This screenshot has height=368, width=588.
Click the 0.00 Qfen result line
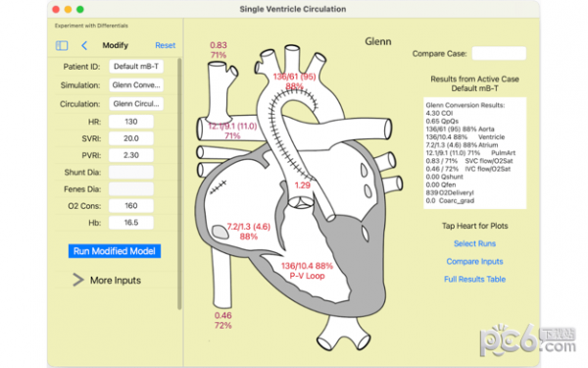[x=441, y=184]
